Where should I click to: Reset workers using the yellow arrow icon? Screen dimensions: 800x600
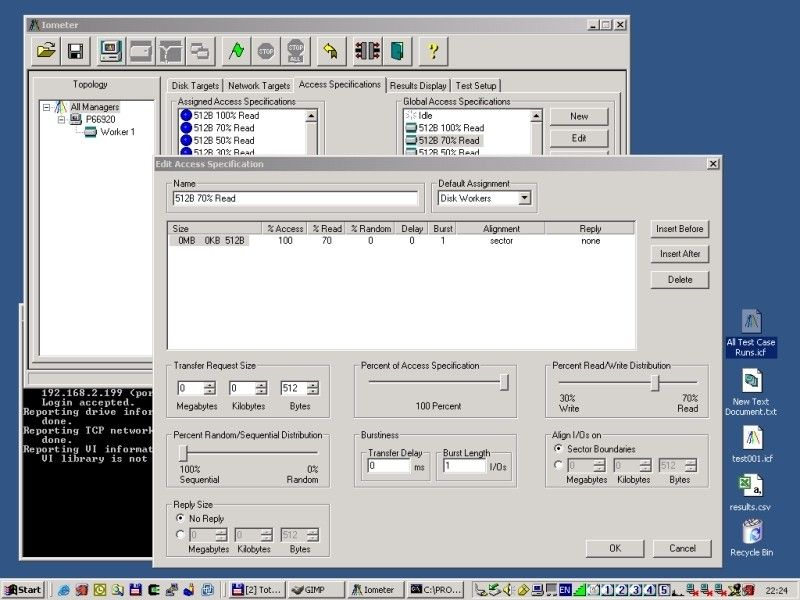pos(330,50)
